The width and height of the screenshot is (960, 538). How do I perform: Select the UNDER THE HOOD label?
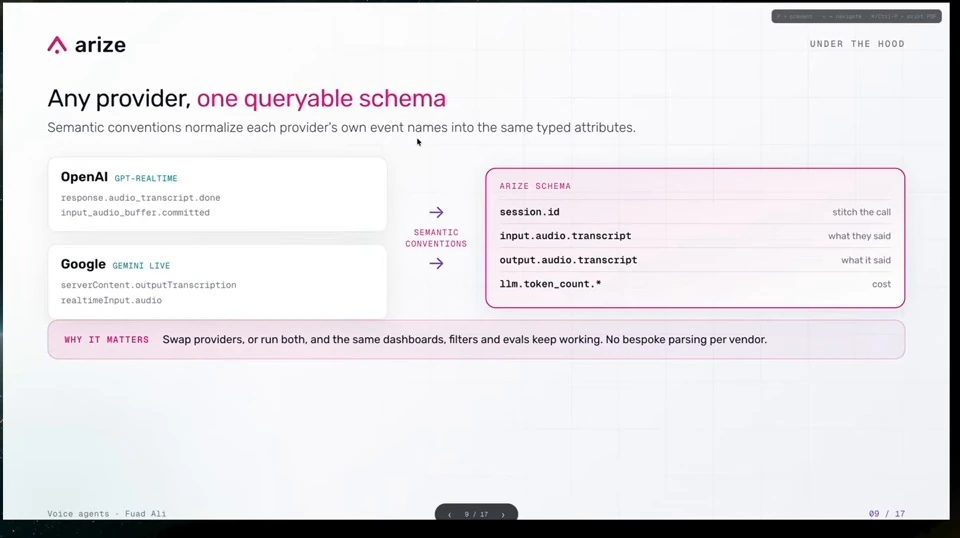point(857,44)
